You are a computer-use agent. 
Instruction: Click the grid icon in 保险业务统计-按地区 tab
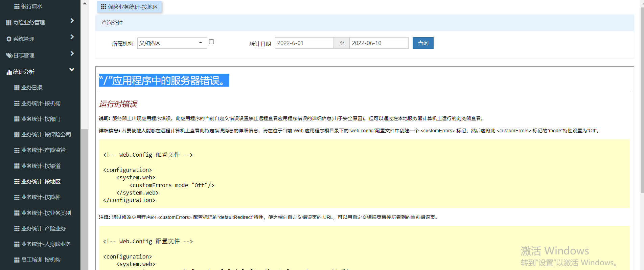[103, 7]
